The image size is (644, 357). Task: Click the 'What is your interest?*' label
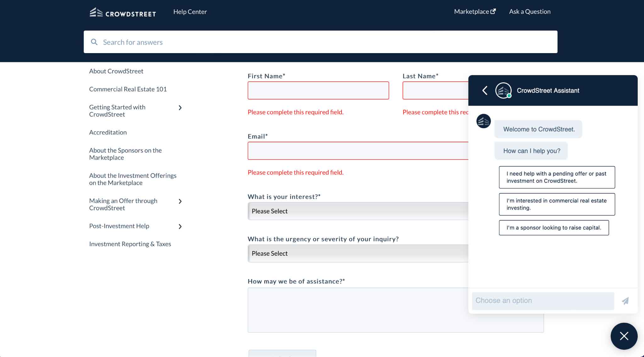click(284, 197)
